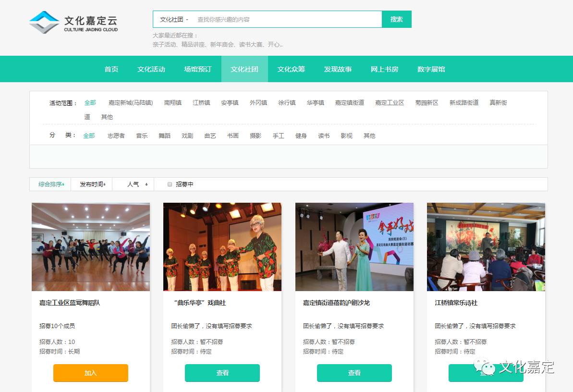Click 查看 button for 曲乐华亭戏曲社

(222, 373)
